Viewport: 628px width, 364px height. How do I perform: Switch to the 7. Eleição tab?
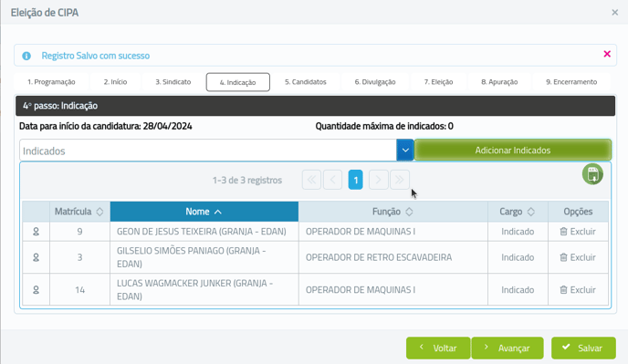tap(438, 82)
